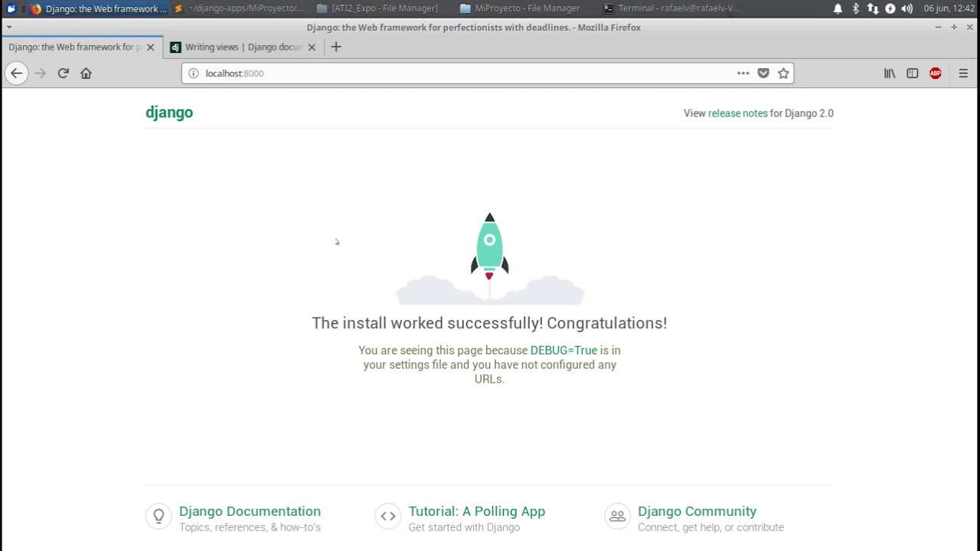The height and width of the screenshot is (551, 980).
Task: Open the release notes link
Action: coord(737,113)
